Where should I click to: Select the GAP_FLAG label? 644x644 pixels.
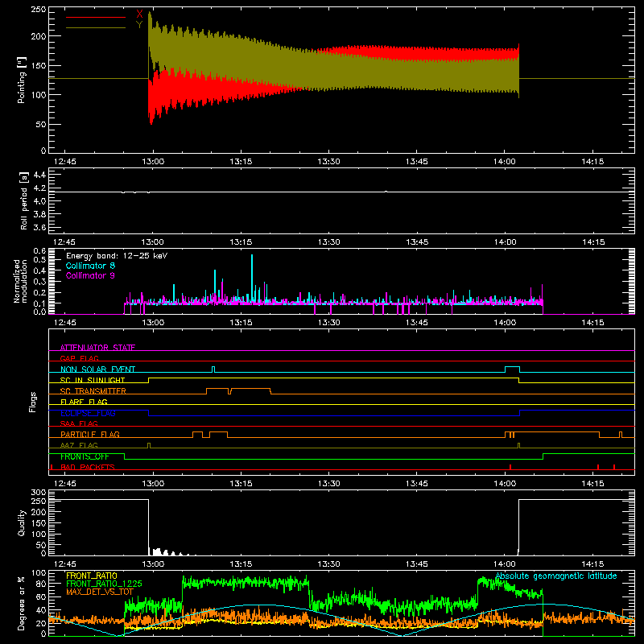pos(79,358)
